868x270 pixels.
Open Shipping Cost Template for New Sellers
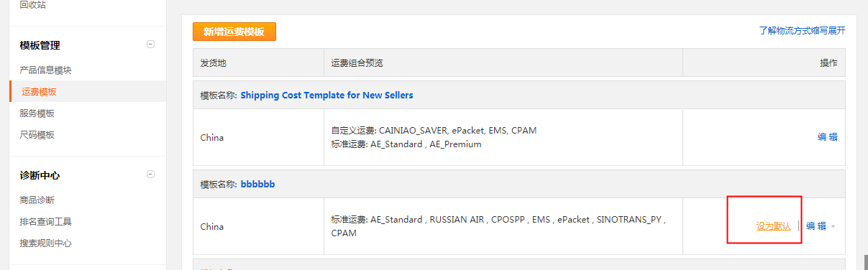pyautogui.click(x=326, y=95)
